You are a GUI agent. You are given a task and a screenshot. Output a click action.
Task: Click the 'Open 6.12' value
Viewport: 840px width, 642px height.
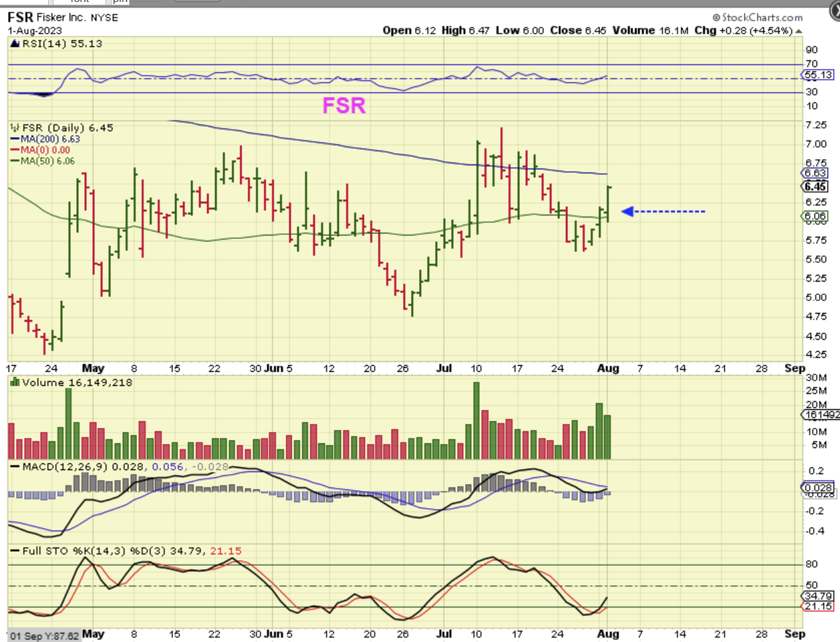[409, 31]
